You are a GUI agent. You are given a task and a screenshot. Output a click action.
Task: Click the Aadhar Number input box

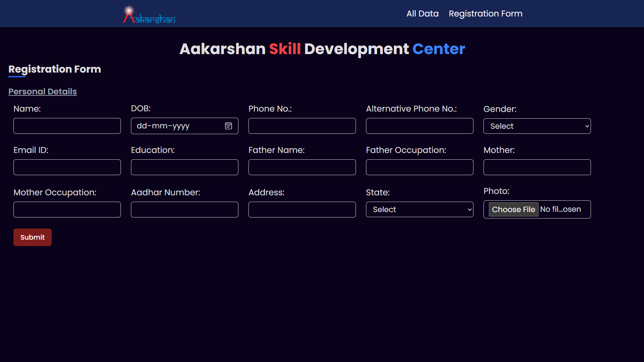[184, 210]
